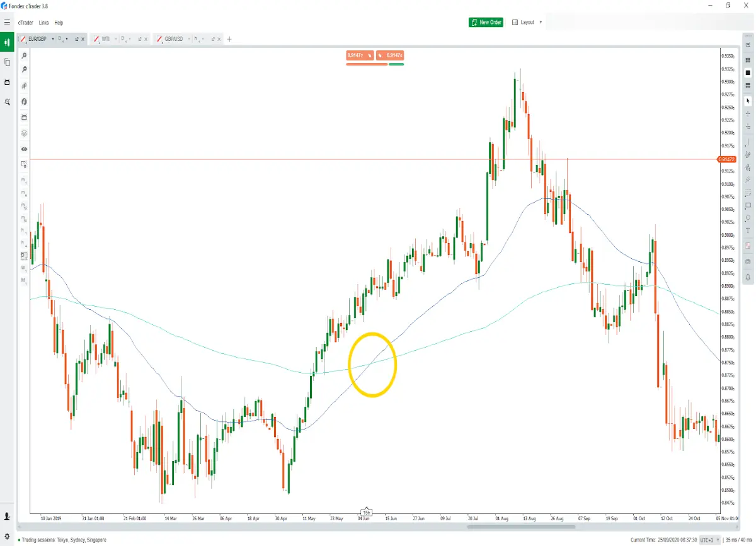Open the Links menu
Viewport: 756px width, 546px height.
pyautogui.click(x=43, y=23)
